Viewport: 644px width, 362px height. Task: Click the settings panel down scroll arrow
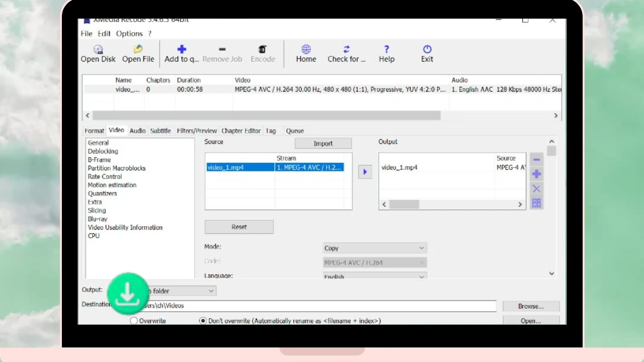pos(551,274)
